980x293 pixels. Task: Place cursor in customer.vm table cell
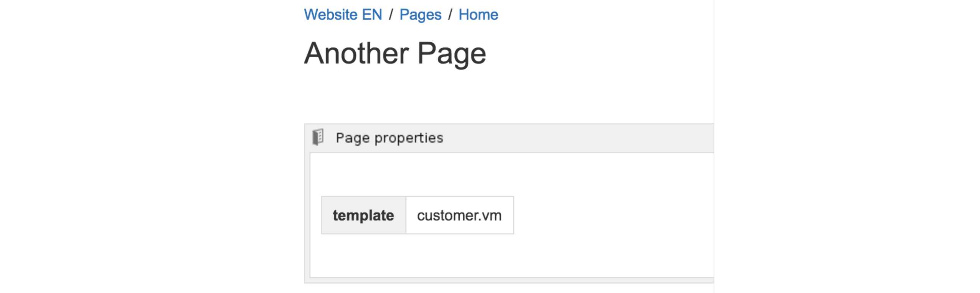click(x=459, y=215)
